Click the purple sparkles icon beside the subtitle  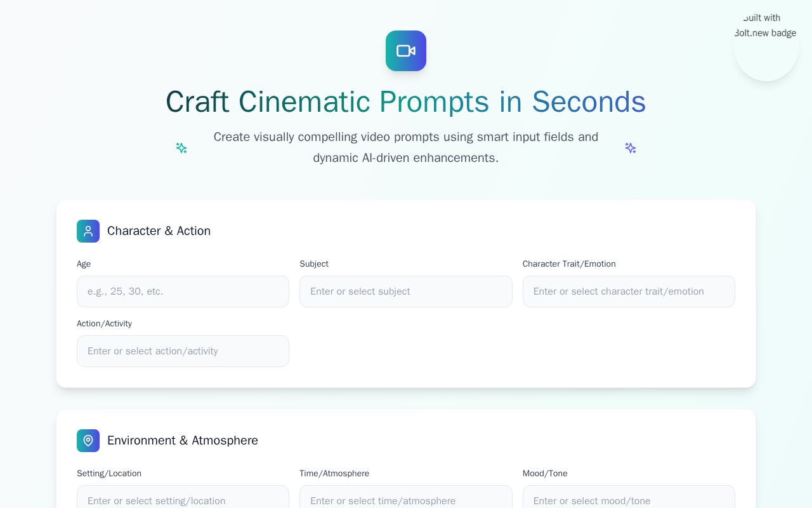(631, 148)
